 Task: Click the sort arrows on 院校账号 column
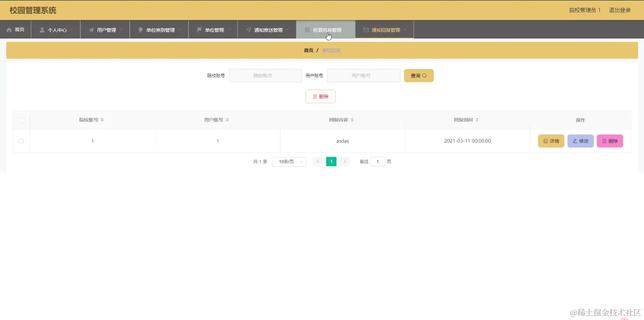pos(102,120)
